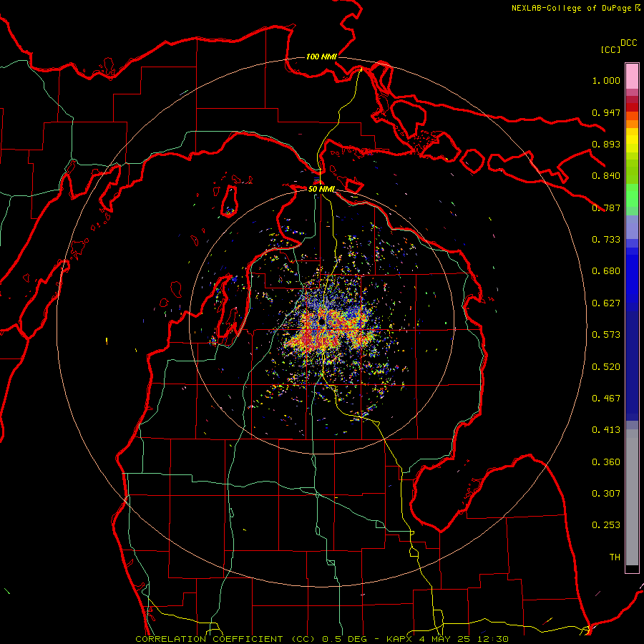
Task: Click the 0.573 scale value
Action: pos(606,335)
